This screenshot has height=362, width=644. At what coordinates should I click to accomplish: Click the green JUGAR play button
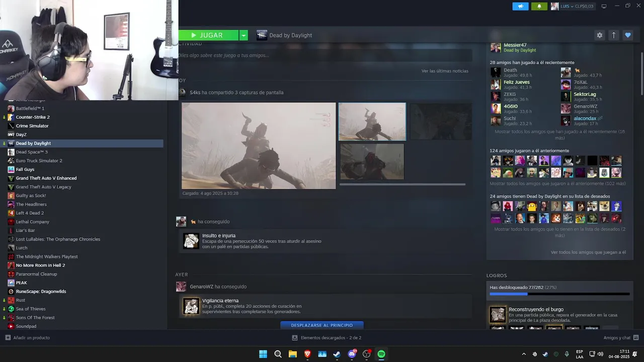(x=208, y=35)
